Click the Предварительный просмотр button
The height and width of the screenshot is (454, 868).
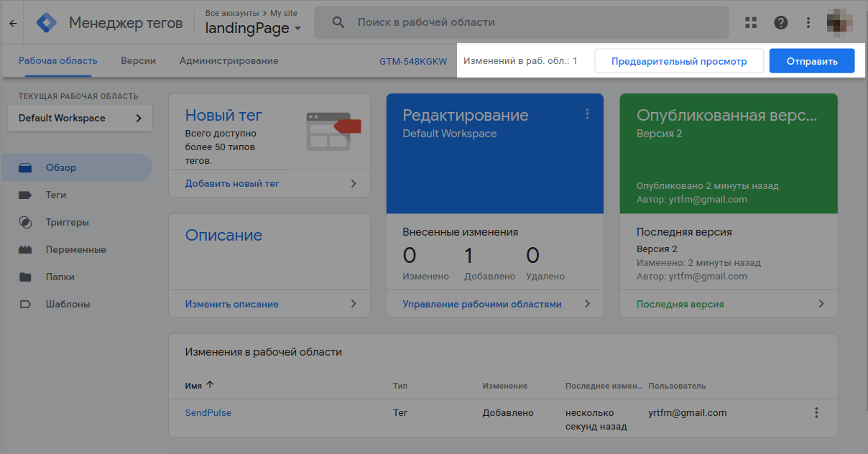coord(678,61)
